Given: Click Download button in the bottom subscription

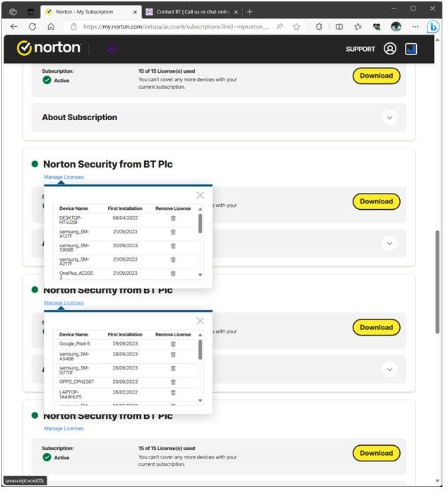Looking at the screenshot, I should [x=376, y=453].
